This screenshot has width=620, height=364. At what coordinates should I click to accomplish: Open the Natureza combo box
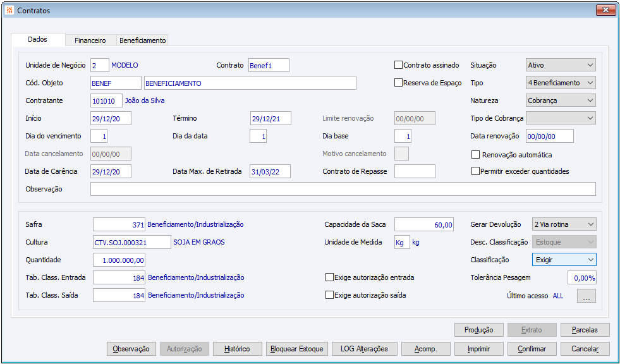561,100
